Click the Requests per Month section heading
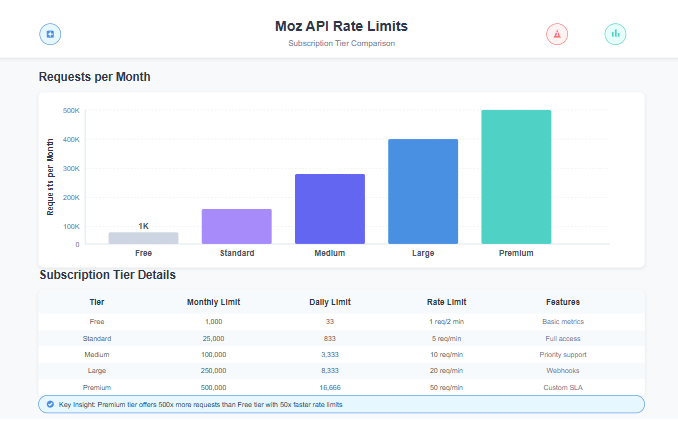 coord(95,77)
